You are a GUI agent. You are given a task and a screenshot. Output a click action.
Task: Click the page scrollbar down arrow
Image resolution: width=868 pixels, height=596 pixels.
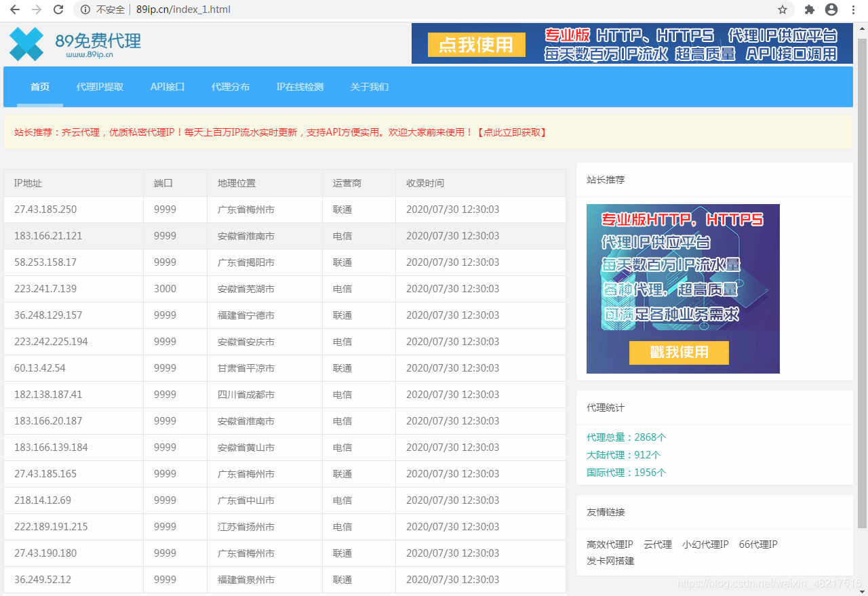(x=863, y=591)
